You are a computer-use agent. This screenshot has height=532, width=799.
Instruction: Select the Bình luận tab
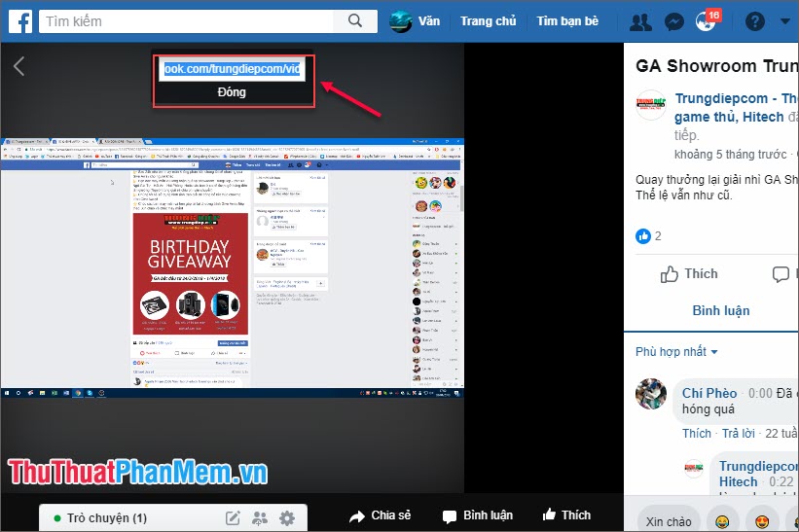(x=721, y=310)
